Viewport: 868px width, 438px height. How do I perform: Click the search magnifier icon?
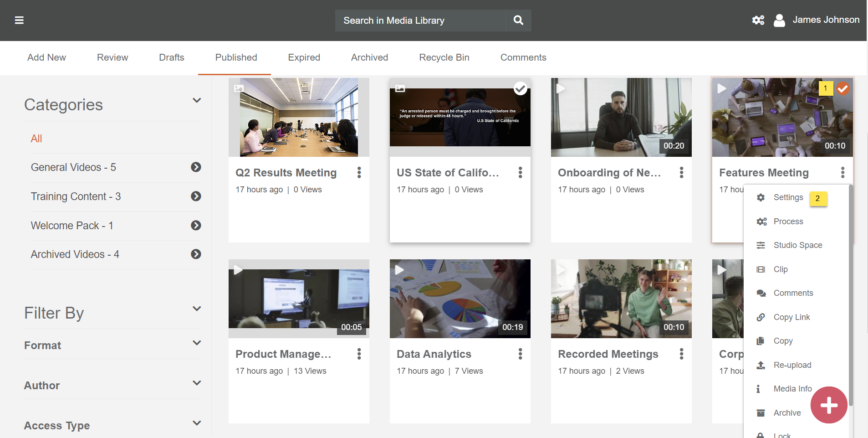pyautogui.click(x=518, y=20)
